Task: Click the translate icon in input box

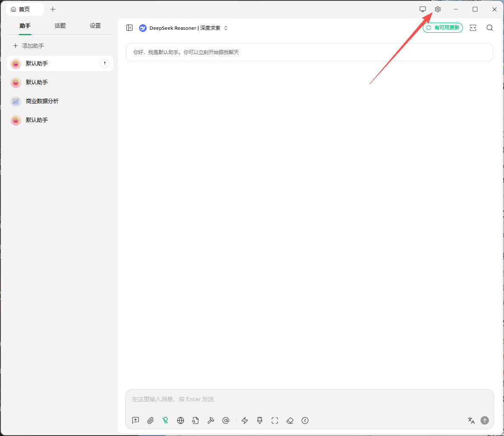Action: click(x=471, y=420)
